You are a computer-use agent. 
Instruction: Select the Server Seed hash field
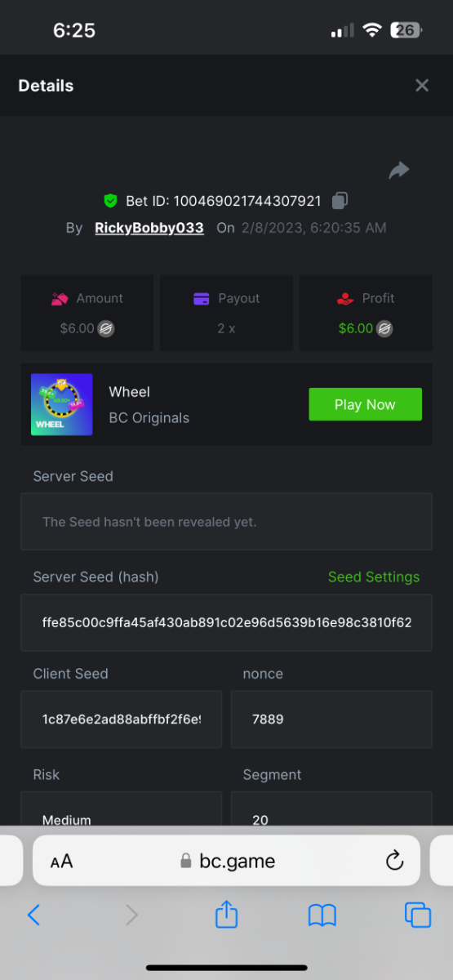pyautogui.click(x=226, y=622)
